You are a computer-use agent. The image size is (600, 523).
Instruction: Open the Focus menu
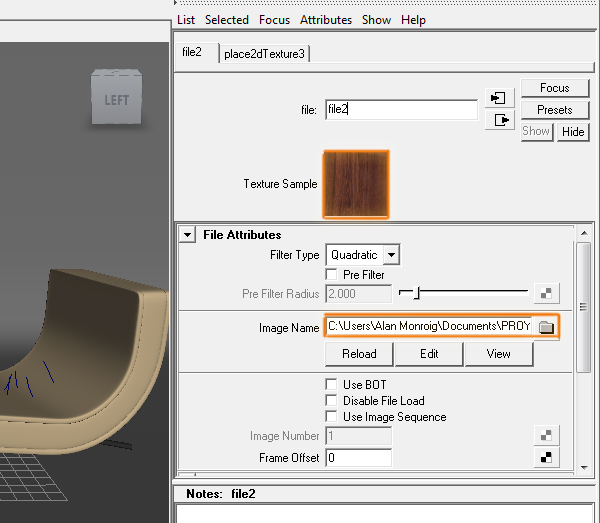click(274, 20)
